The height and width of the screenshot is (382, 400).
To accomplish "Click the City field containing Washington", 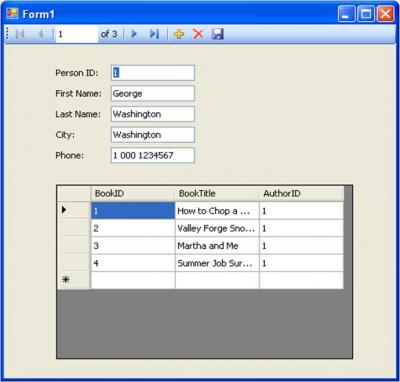I will pos(153,135).
